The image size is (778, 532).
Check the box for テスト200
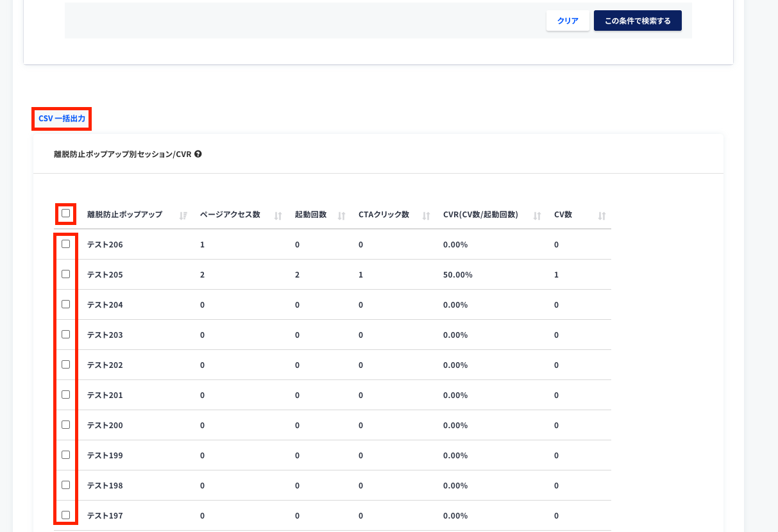point(65,424)
